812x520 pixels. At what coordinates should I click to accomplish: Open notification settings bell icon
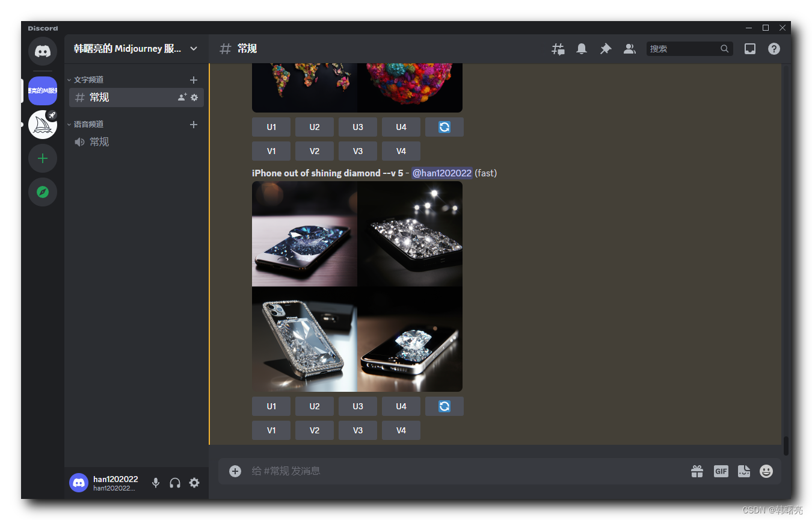click(582, 49)
